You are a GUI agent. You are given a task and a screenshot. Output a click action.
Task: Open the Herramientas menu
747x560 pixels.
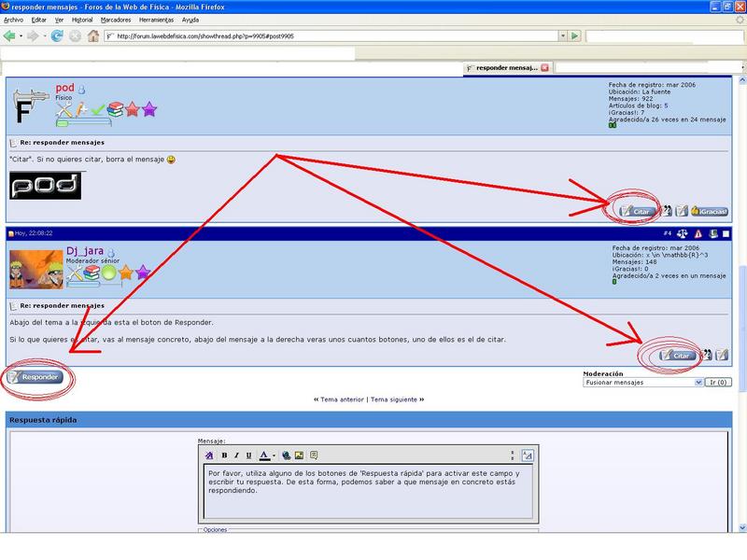click(x=156, y=19)
